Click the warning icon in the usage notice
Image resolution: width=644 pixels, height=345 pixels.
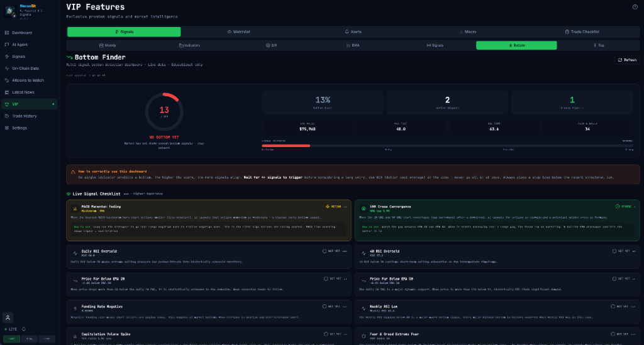pyautogui.click(x=73, y=172)
